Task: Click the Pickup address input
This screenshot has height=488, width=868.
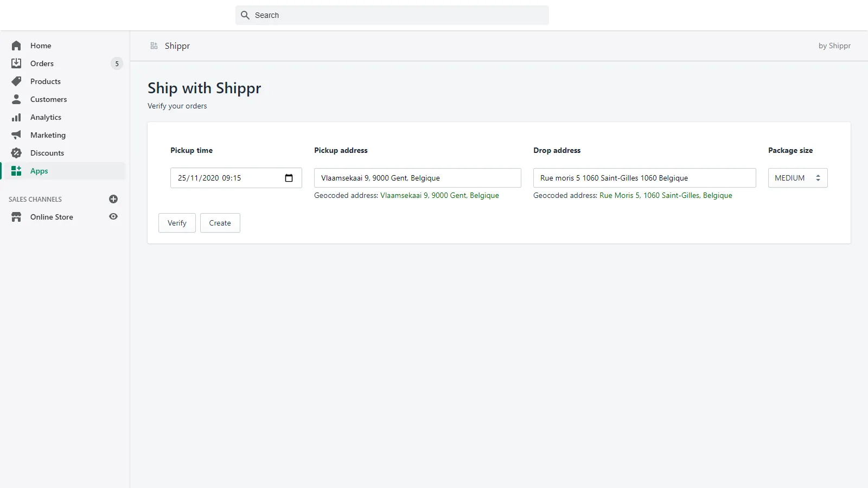Action: [x=418, y=178]
